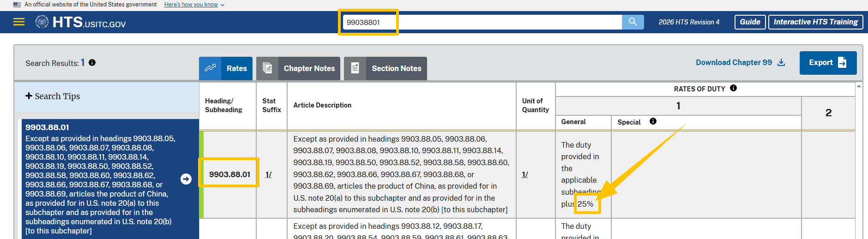
Task: Switch to the Rates tab
Action: point(226,68)
